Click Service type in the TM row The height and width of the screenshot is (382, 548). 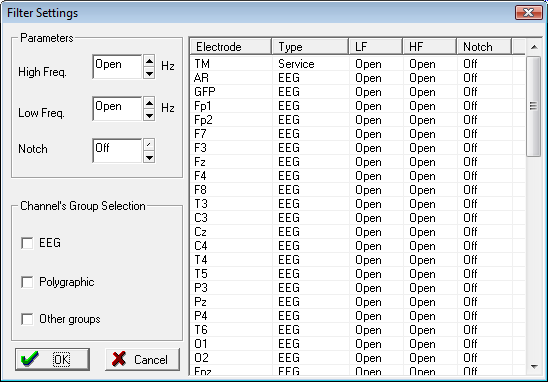tap(296, 64)
